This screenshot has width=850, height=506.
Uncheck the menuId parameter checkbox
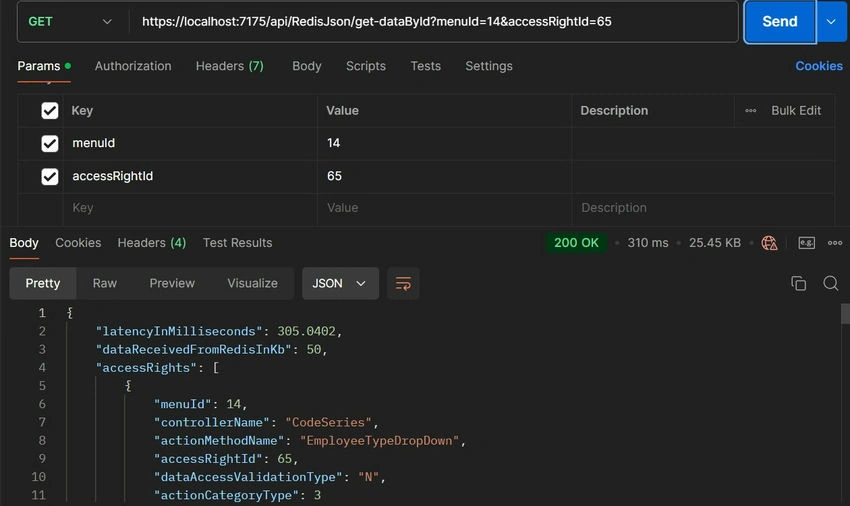pyautogui.click(x=50, y=143)
